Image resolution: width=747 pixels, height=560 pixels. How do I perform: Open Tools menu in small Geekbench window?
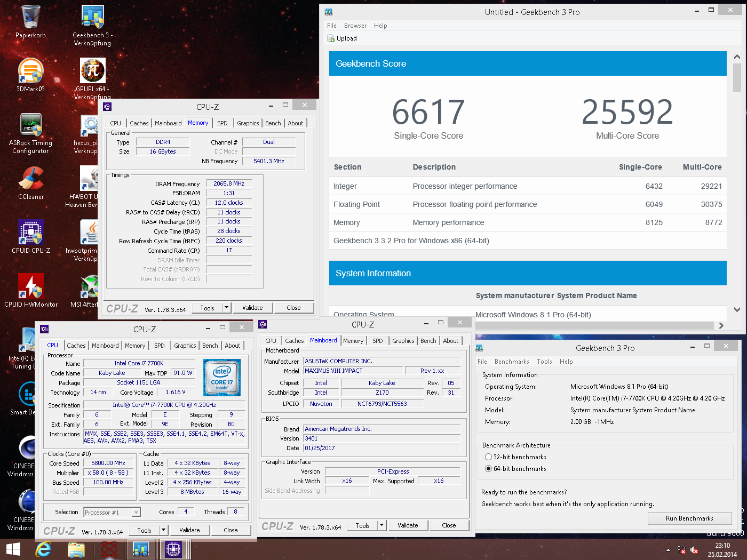pyautogui.click(x=544, y=362)
